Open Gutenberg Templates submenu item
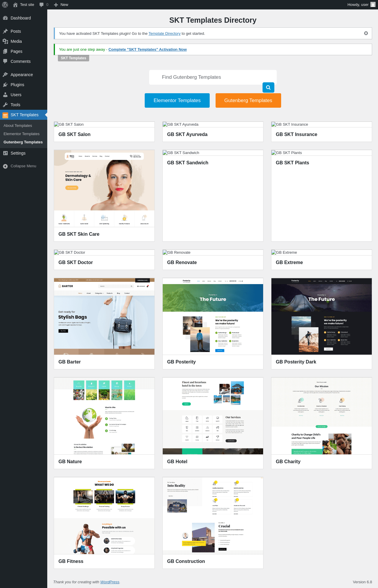 [23, 142]
